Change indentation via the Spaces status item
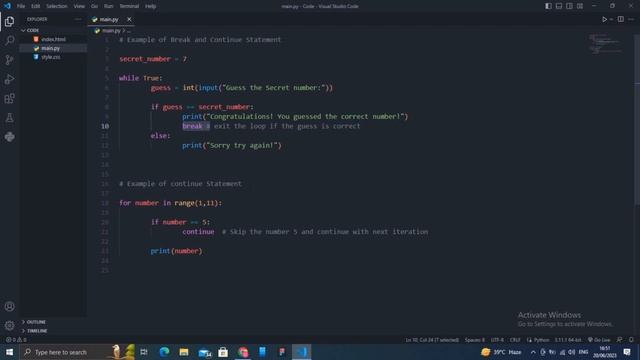 [x=475, y=340]
